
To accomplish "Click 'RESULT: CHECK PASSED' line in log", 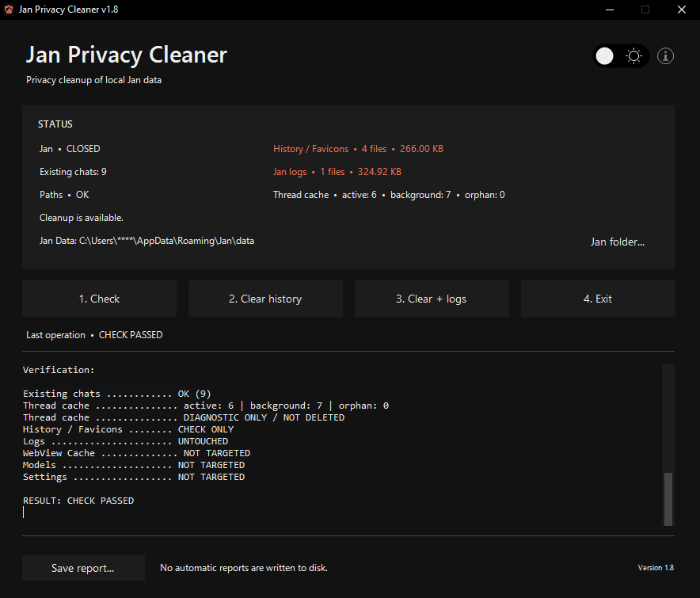I will 78,501.
